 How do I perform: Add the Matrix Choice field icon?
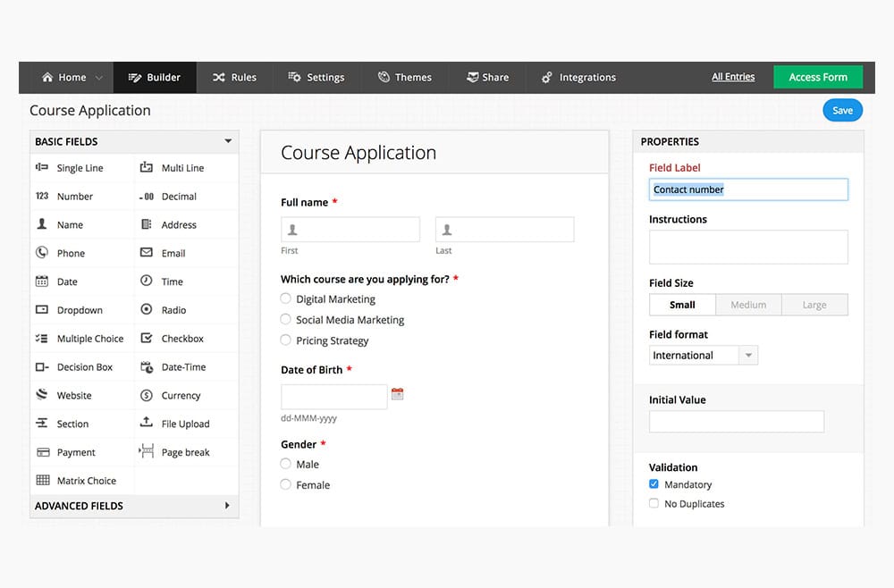tap(43, 480)
